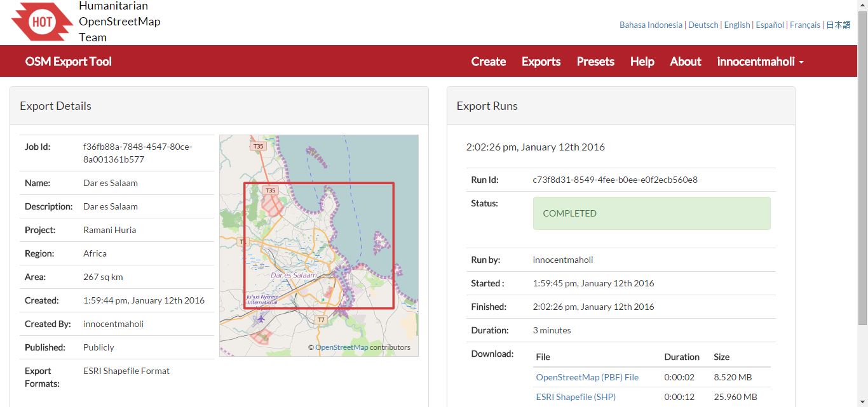Click the Started time 1:59:45 pm
Screen dimensions: 868x407
coord(593,283)
